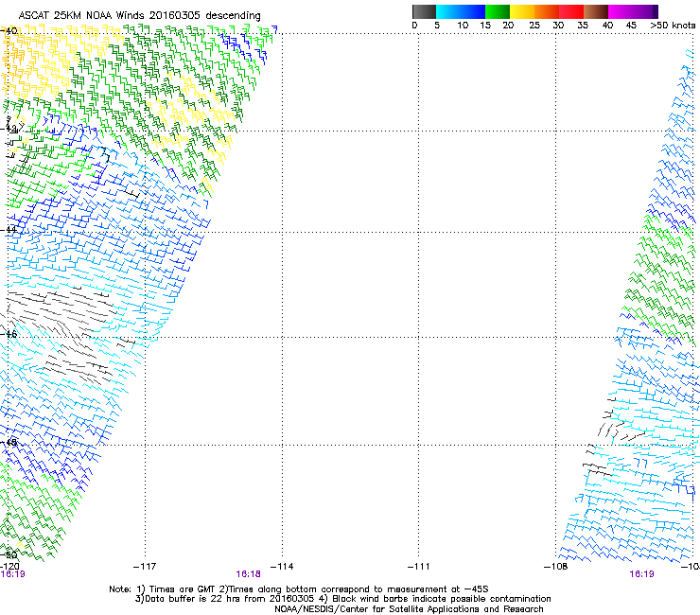Click the '-44' latitude label
This screenshot has height=615, width=700.
9,230
